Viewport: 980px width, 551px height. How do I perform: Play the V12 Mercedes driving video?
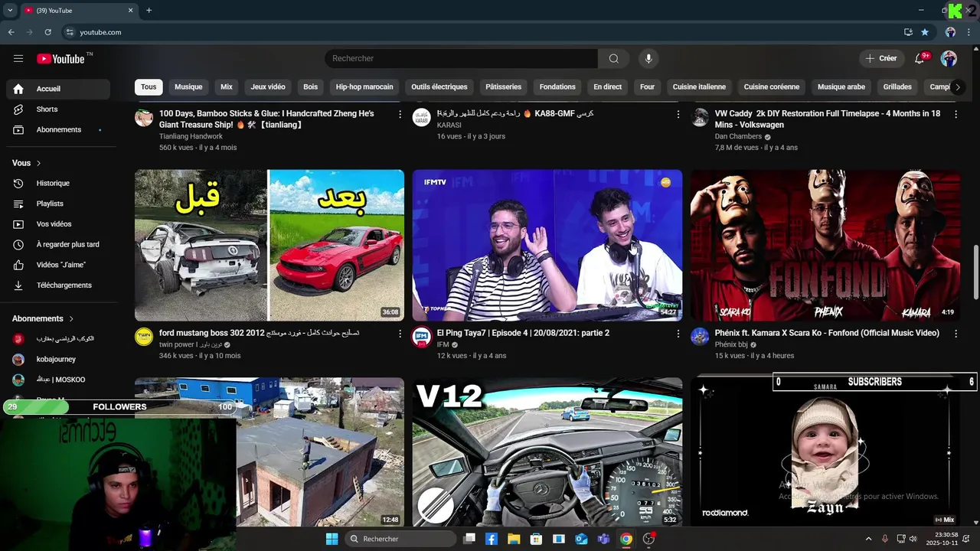click(547, 452)
